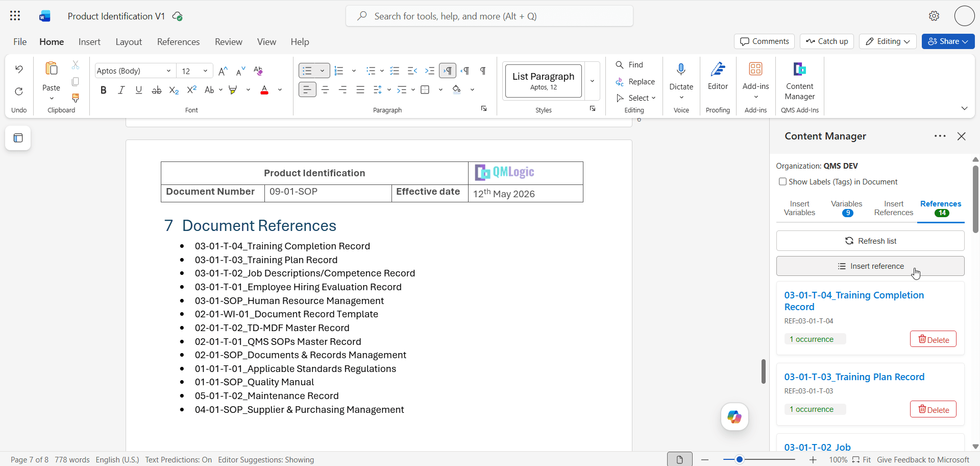Click the Refresh list button
The image size is (980, 466).
[x=870, y=241]
